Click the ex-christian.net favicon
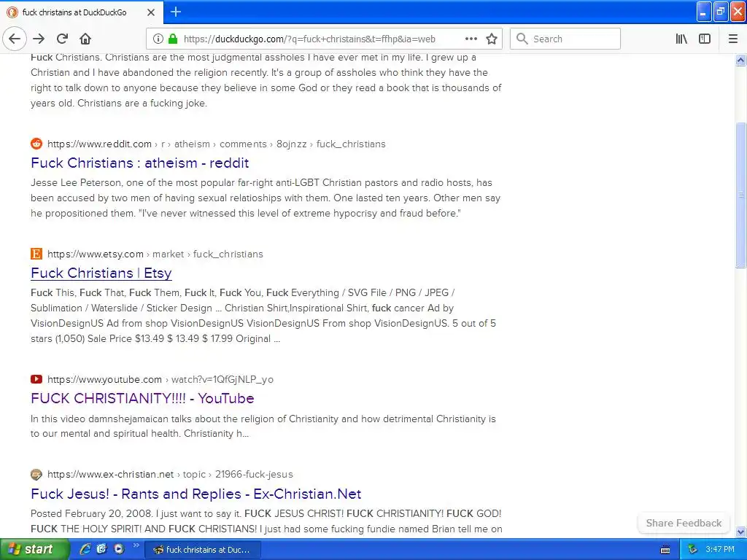This screenshot has height=560, width=747. pos(36,474)
